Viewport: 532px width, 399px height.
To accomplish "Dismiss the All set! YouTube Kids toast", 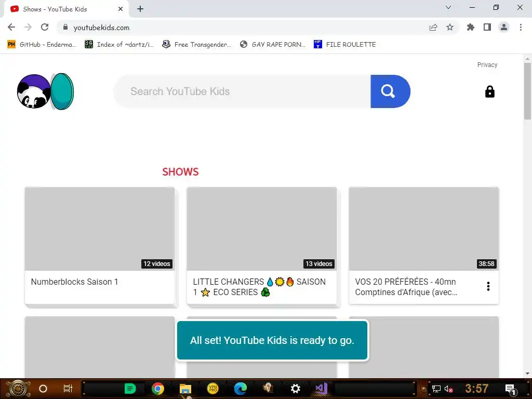I will tap(272, 340).
